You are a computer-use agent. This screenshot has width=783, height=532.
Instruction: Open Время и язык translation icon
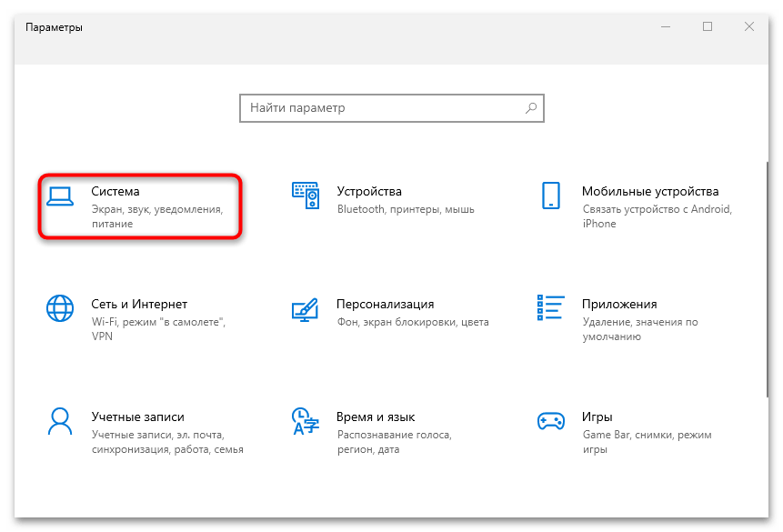tap(306, 423)
